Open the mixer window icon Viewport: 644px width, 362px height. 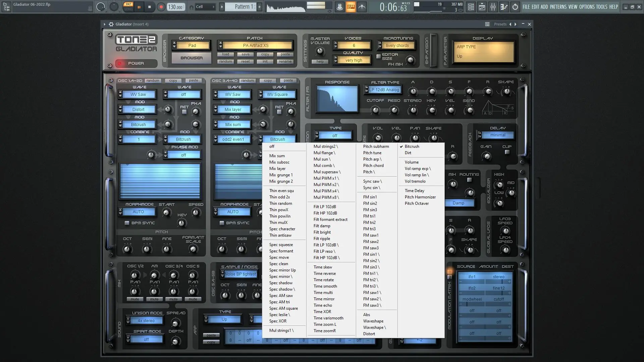(x=493, y=7)
